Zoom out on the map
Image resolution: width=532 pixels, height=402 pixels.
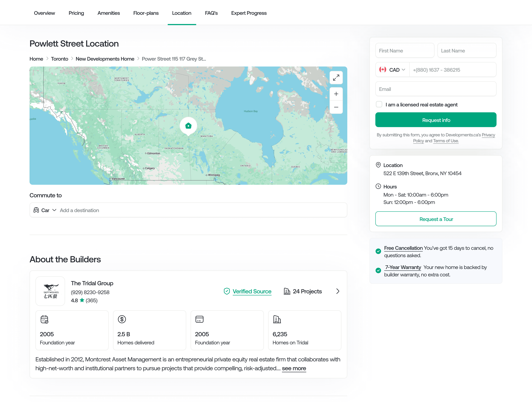point(336,107)
